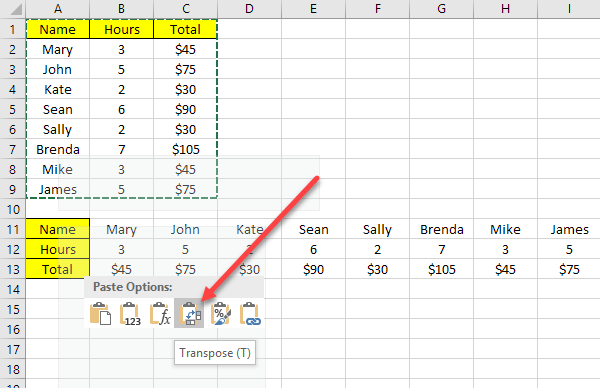Click the Brenda cell in row 11
The height and width of the screenshot is (388, 600).
(442, 229)
